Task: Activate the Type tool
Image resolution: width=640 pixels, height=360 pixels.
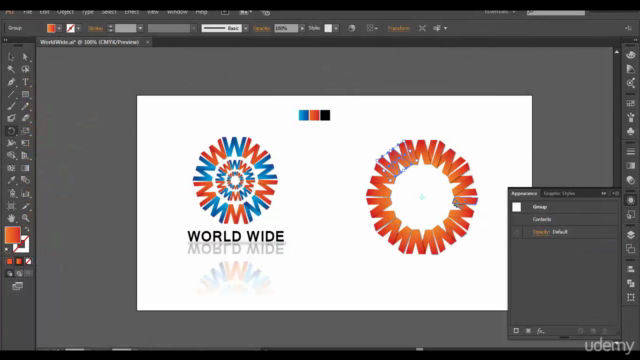Action: 25,82
